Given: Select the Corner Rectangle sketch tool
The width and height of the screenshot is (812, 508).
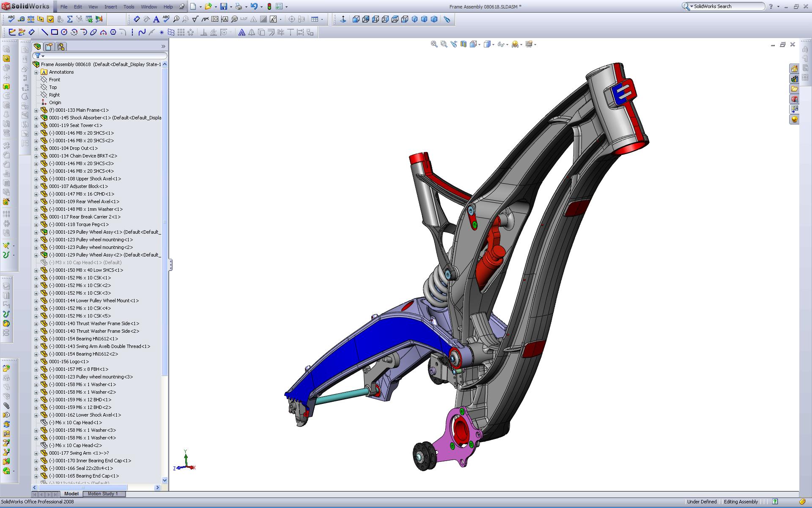Looking at the screenshot, I should (55, 32).
